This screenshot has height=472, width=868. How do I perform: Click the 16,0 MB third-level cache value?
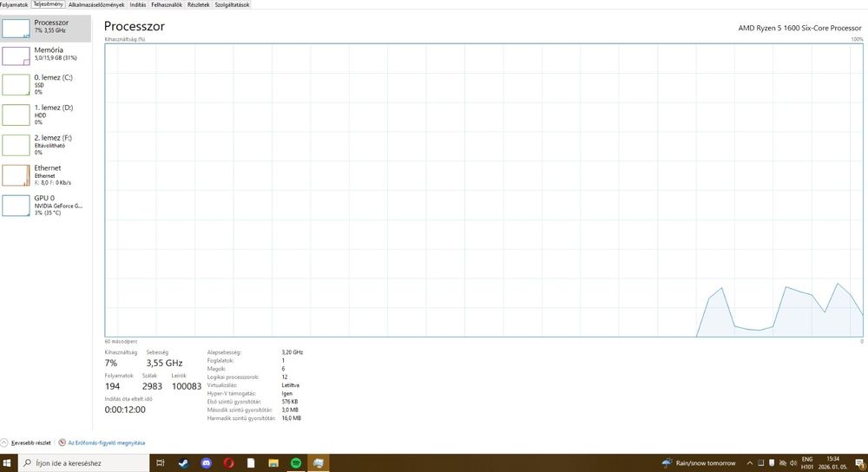[291, 418]
